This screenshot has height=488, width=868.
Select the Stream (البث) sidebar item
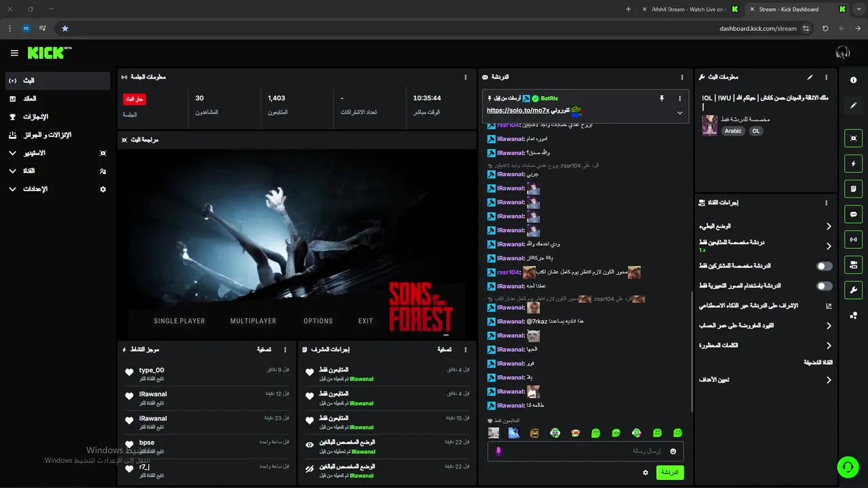(x=58, y=81)
